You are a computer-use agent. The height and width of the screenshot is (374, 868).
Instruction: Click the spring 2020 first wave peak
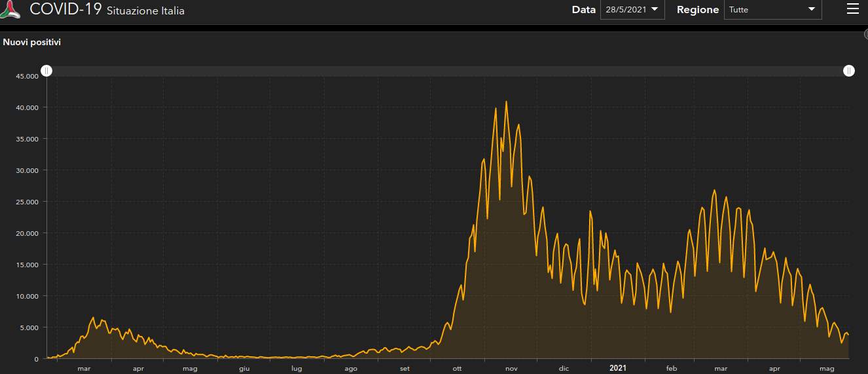(93, 318)
